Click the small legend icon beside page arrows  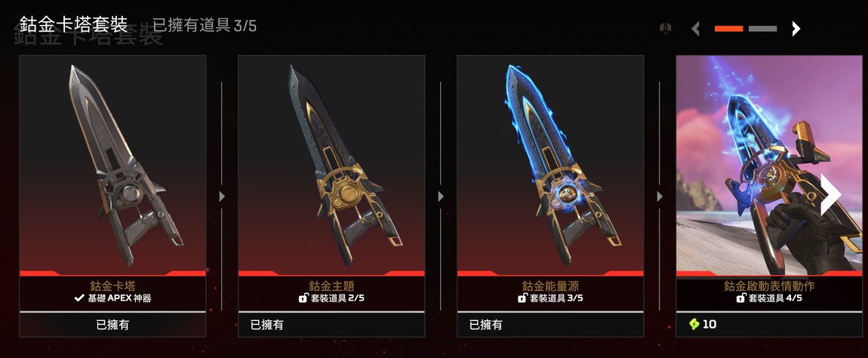click(x=666, y=28)
